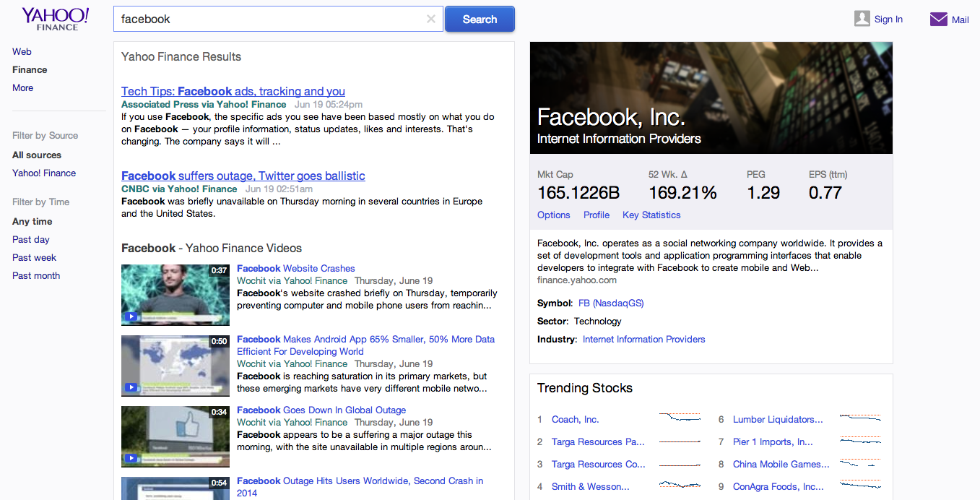Play the Android App 65% Smaller video thumbnail
980x500 pixels.
click(175, 366)
